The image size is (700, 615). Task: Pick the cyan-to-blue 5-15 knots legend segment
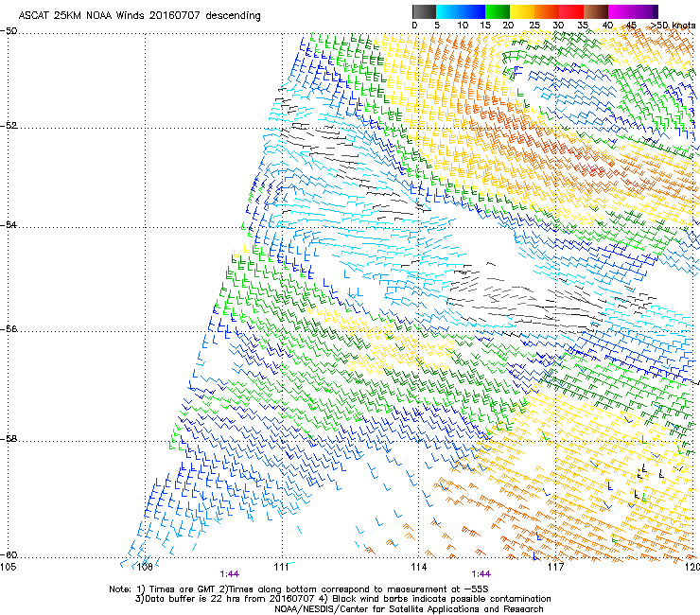click(461, 11)
